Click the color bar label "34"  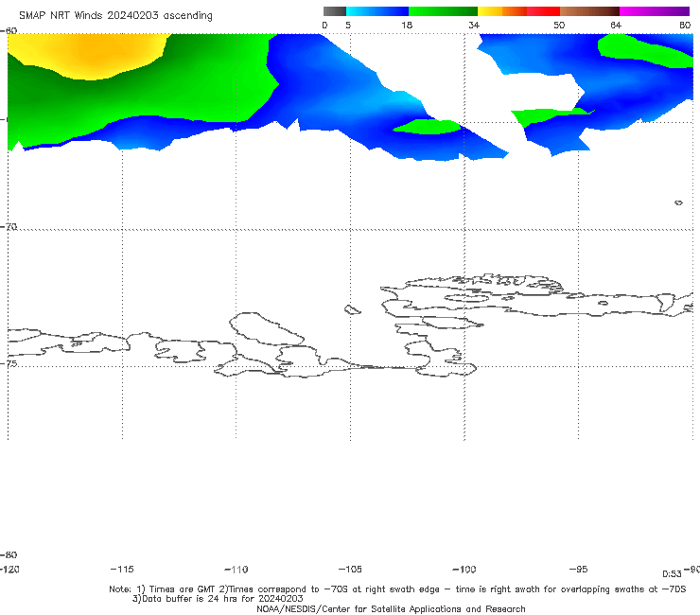click(474, 25)
